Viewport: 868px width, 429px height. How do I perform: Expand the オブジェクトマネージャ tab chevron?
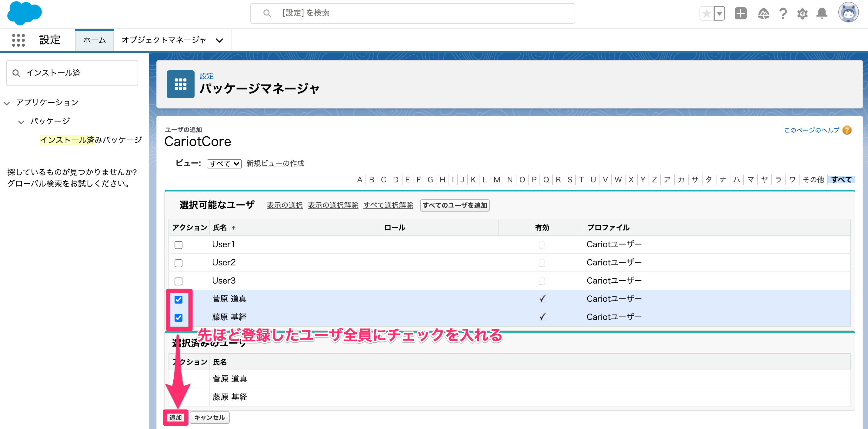click(x=219, y=40)
